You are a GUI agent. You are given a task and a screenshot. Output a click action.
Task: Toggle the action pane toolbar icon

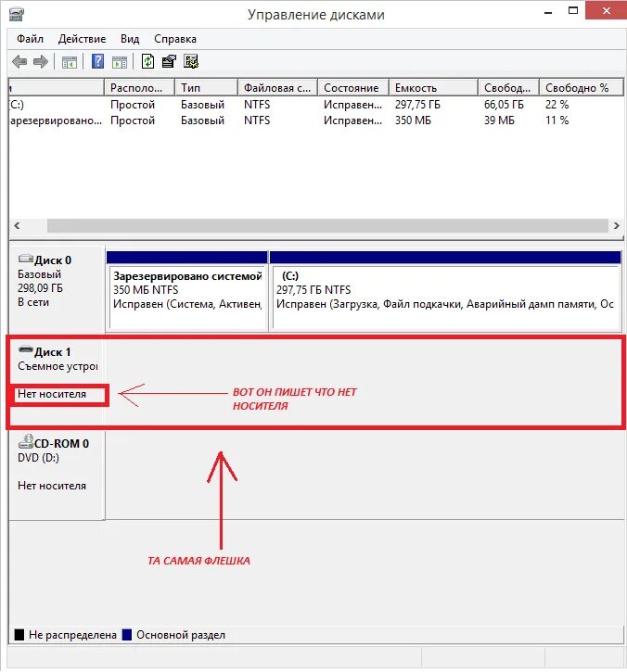point(120,62)
